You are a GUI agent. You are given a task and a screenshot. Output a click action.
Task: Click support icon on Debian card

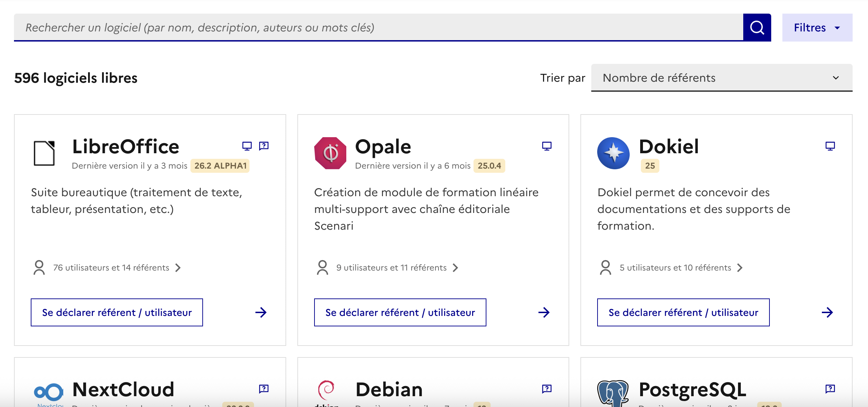coord(547,389)
